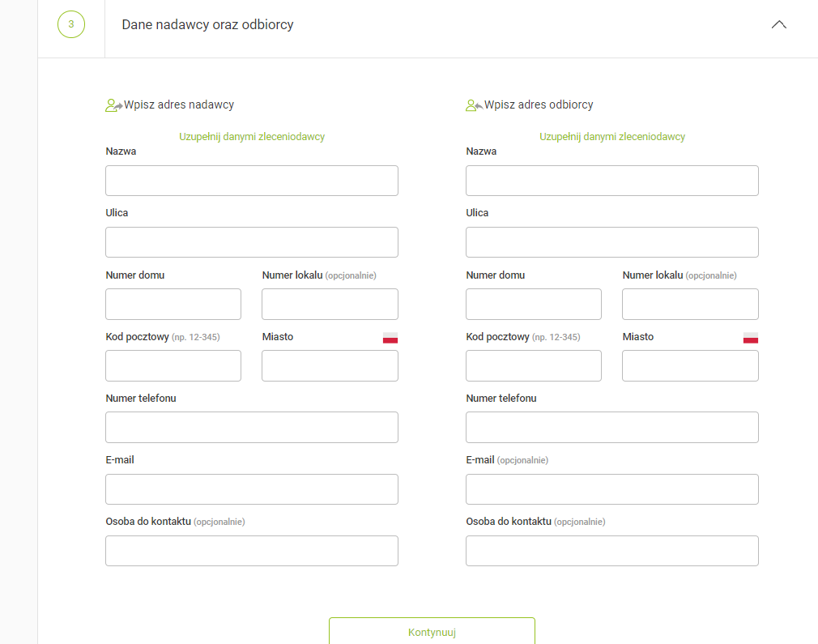Screen dimensions: 818x644
Task: Click the Polish flag in recipient address
Action: click(x=751, y=338)
